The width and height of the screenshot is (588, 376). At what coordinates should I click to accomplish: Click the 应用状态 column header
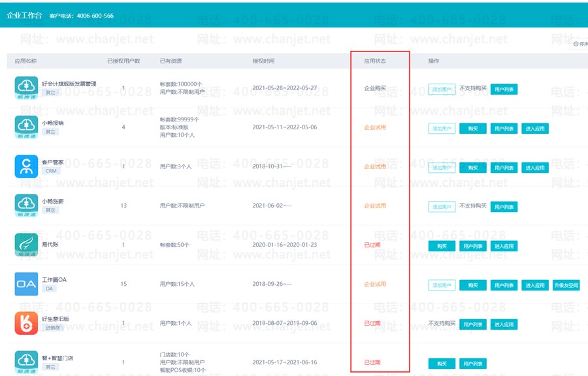pyautogui.click(x=375, y=61)
